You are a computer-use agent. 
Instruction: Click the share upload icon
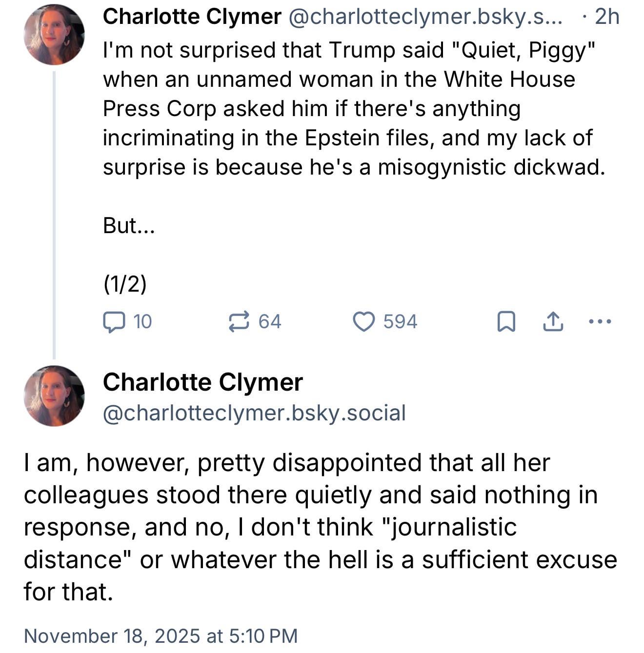(x=553, y=322)
